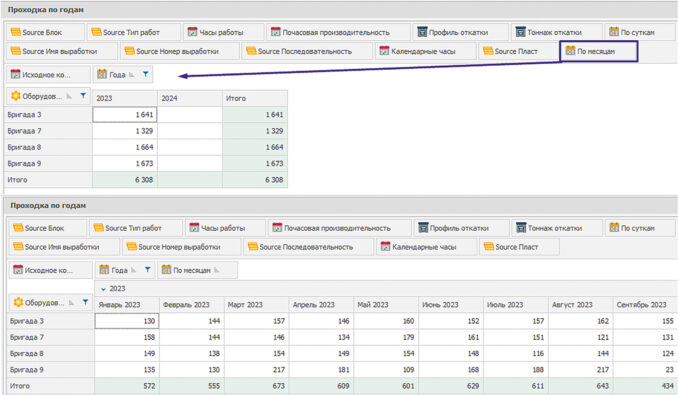Click the Почасовая производительность icon in upper pivot
678x395 pixels.
(x=275, y=32)
